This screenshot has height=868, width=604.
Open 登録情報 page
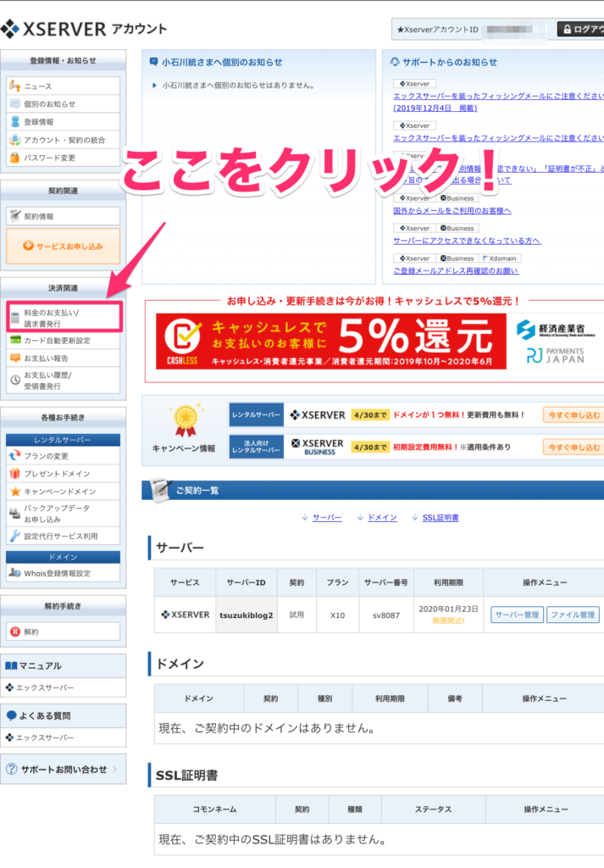[x=63, y=122]
